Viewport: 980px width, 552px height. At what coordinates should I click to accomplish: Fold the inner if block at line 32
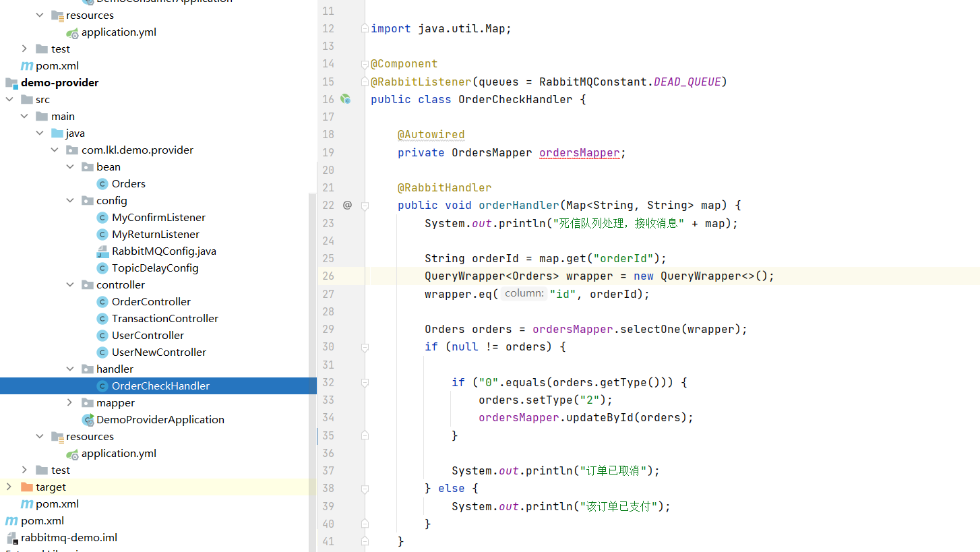pyautogui.click(x=365, y=382)
